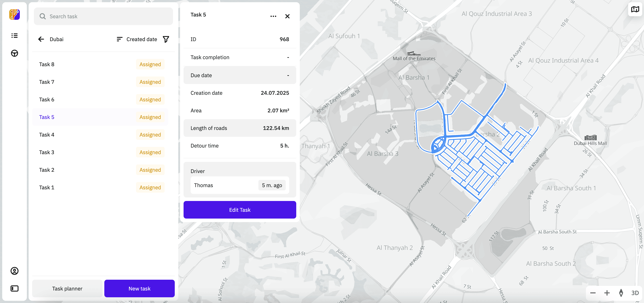Image resolution: width=644 pixels, height=303 pixels.
Task: Open the Task planner
Action: [x=67, y=288]
